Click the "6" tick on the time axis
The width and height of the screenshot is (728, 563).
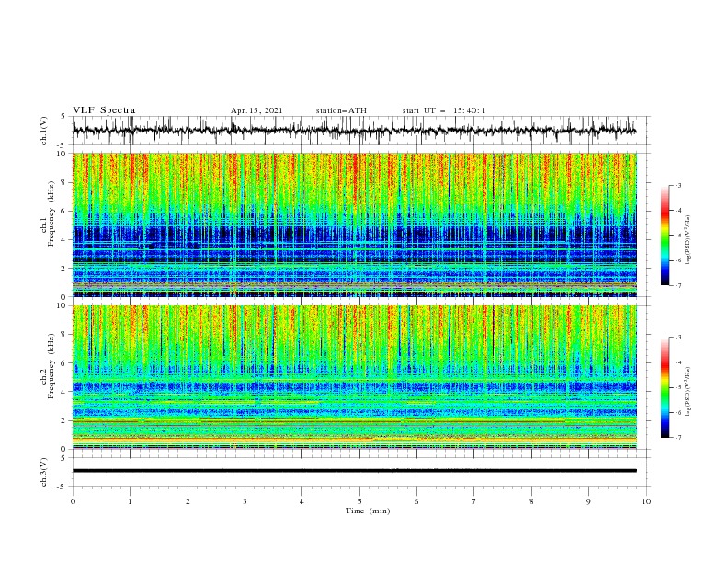[x=416, y=501]
